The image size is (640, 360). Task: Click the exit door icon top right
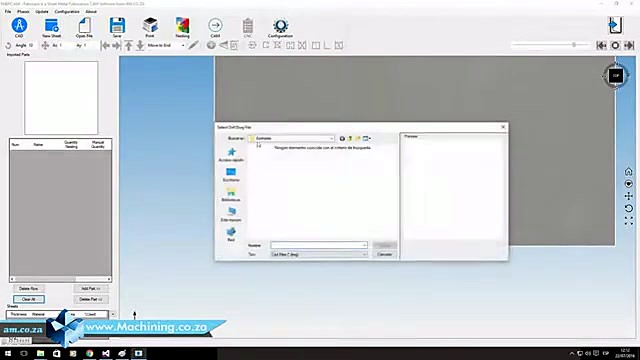pyautogui.click(x=615, y=25)
